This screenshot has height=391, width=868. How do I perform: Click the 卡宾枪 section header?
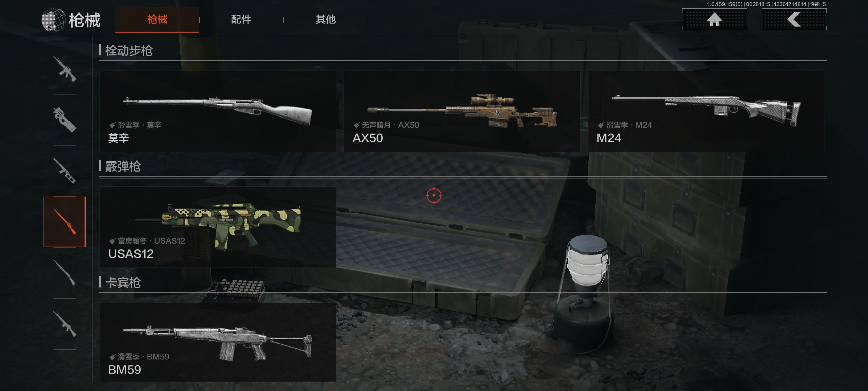click(123, 282)
